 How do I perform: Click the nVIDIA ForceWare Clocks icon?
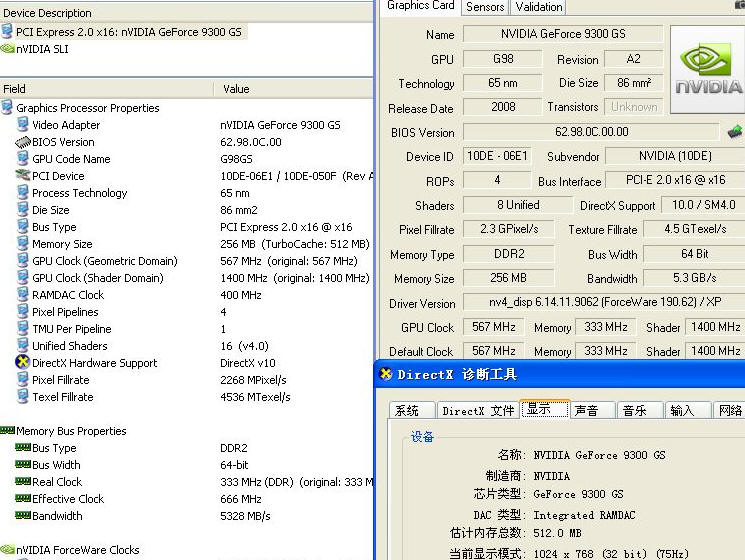tap(8, 550)
